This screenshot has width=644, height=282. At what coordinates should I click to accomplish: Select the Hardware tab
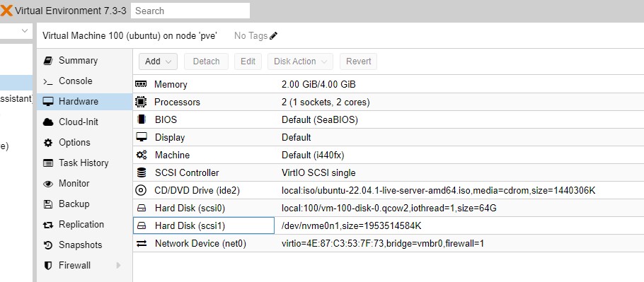(x=84, y=102)
